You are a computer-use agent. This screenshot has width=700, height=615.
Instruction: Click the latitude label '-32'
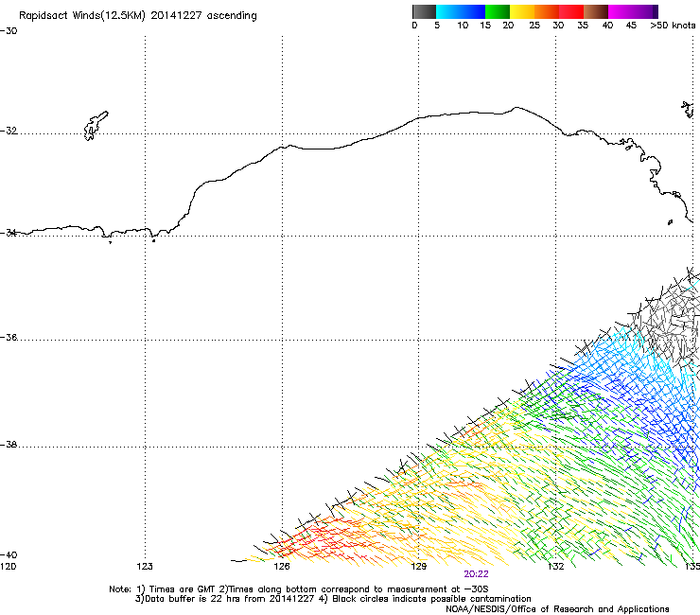point(9,131)
